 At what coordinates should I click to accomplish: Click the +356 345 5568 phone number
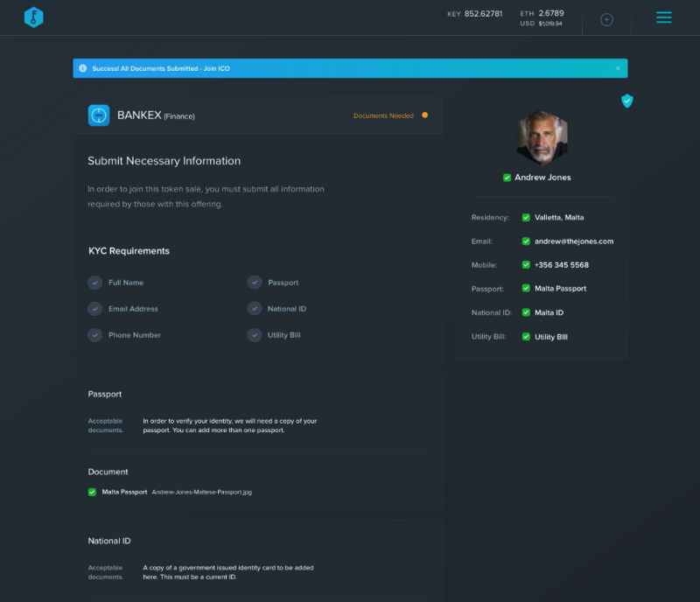click(x=562, y=265)
